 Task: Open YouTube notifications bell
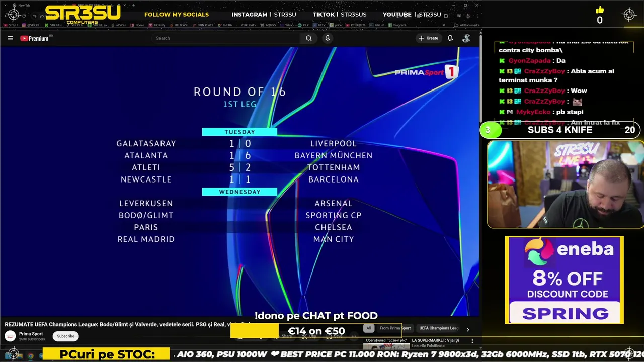(450, 38)
